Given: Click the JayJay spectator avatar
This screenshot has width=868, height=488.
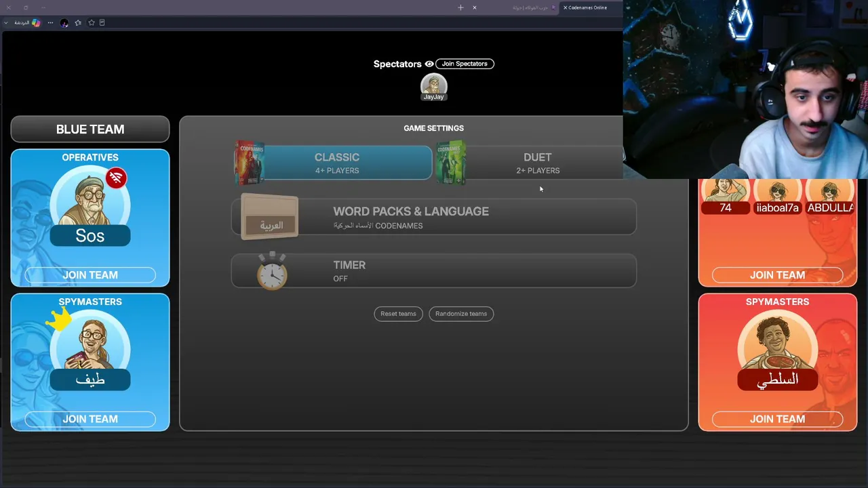Looking at the screenshot, I should (433, 85).
